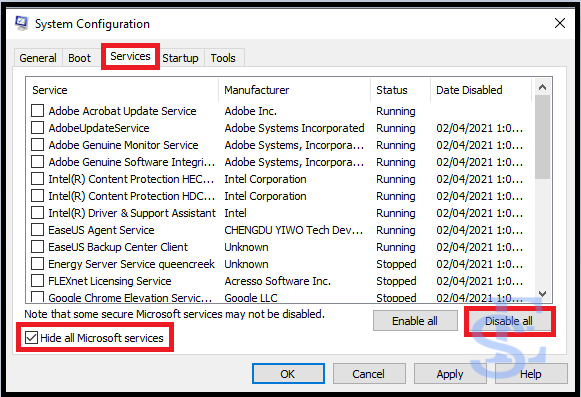This screenshot has width=581, height=397.
Task: Click the scrollbar up arrow
Action: click(542, 87)
